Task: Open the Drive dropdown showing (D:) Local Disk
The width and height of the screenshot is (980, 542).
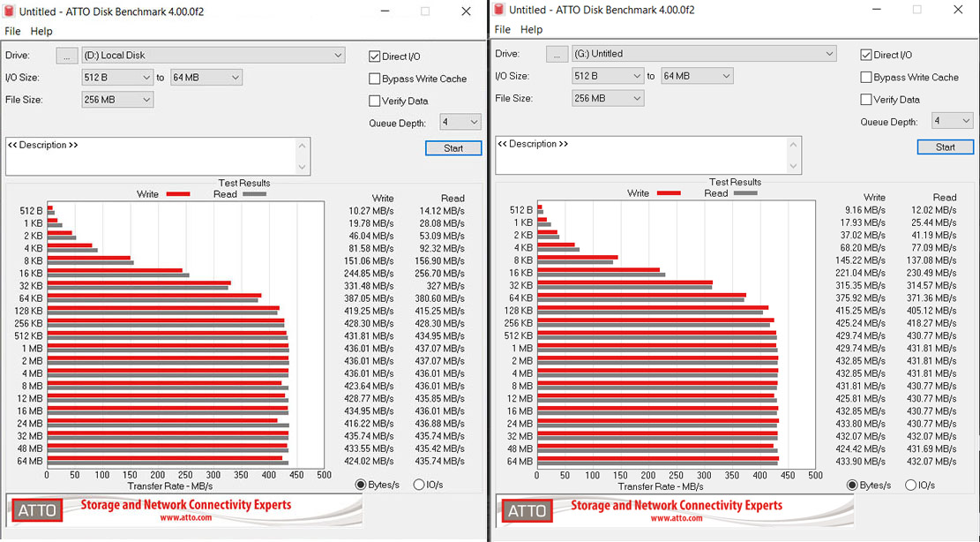Action: (x=213, y=55)
